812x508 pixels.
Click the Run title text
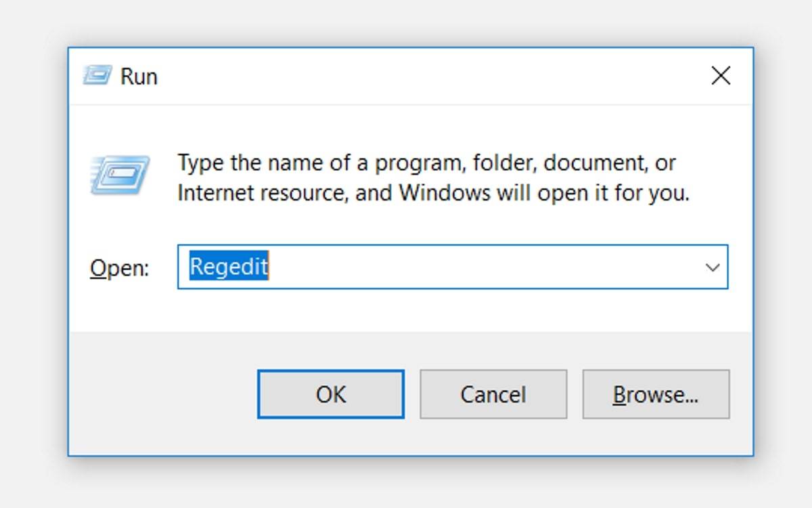click(x=139, y=76)
